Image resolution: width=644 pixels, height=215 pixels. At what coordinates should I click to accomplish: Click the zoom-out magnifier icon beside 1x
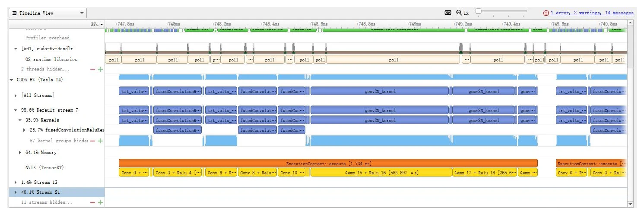point(459,13)
